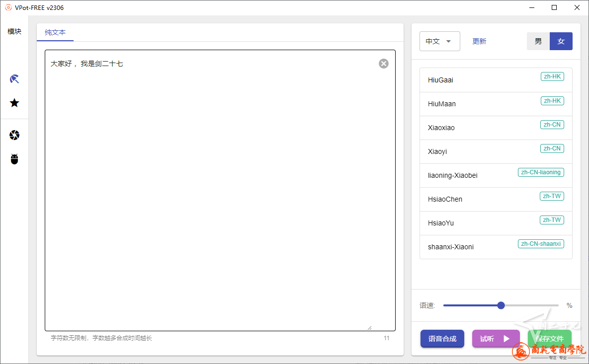
Task: Click the VPot app logo in the title bar
Action: tap(8, 7)
